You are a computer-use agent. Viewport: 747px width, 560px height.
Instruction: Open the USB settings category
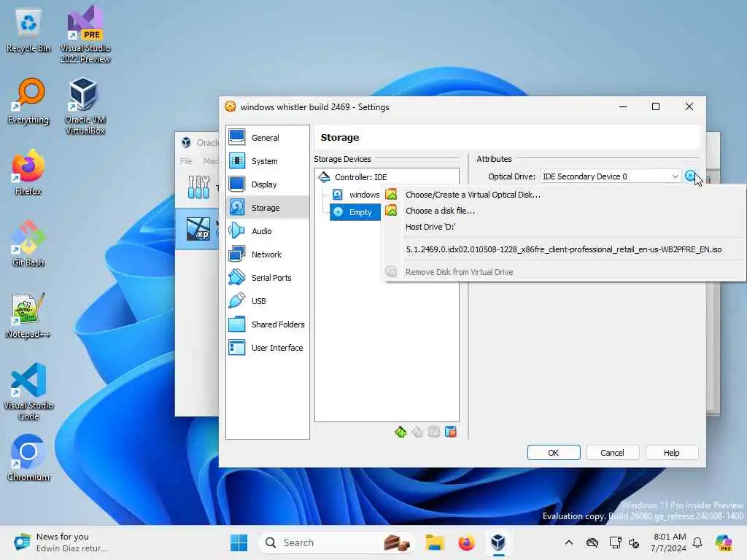(x=267, y=301)
